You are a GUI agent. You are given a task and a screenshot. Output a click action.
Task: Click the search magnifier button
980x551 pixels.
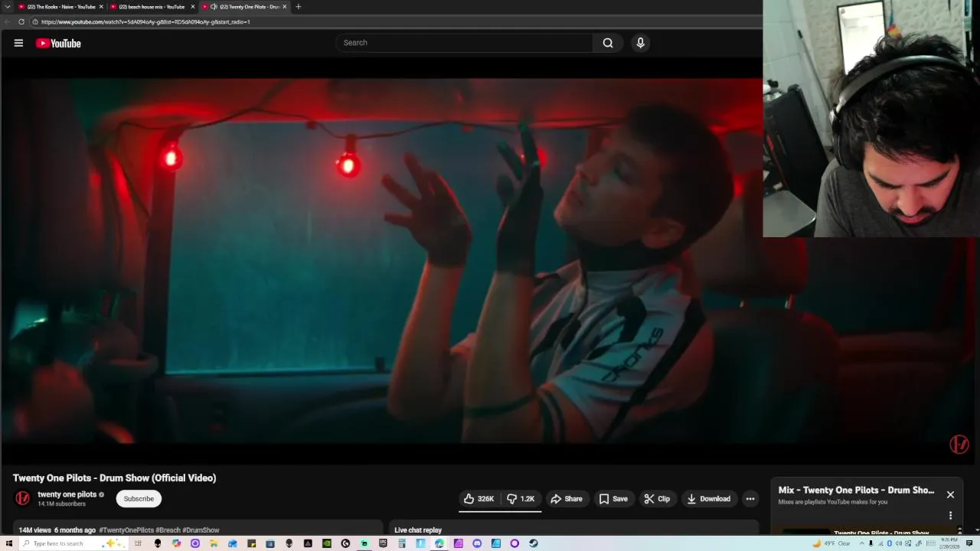pyautogui.click(x=608, y=43)
